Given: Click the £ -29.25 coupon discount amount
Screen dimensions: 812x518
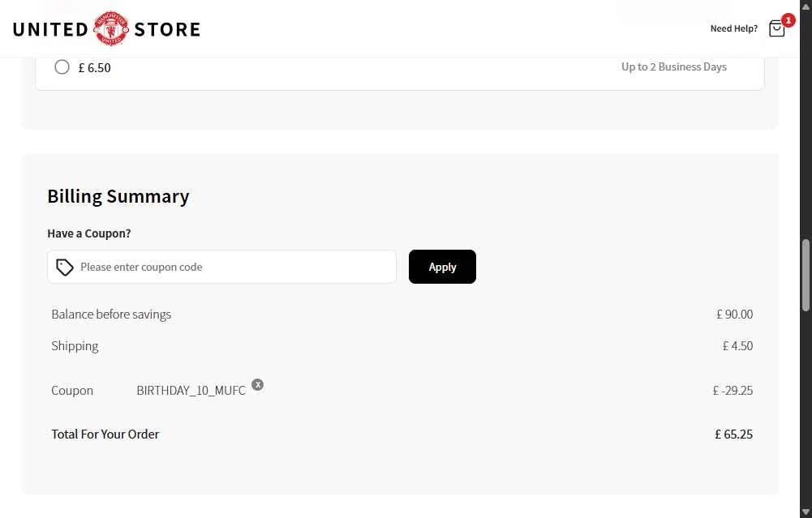Looking at the screenshot, I should (733, 391).
